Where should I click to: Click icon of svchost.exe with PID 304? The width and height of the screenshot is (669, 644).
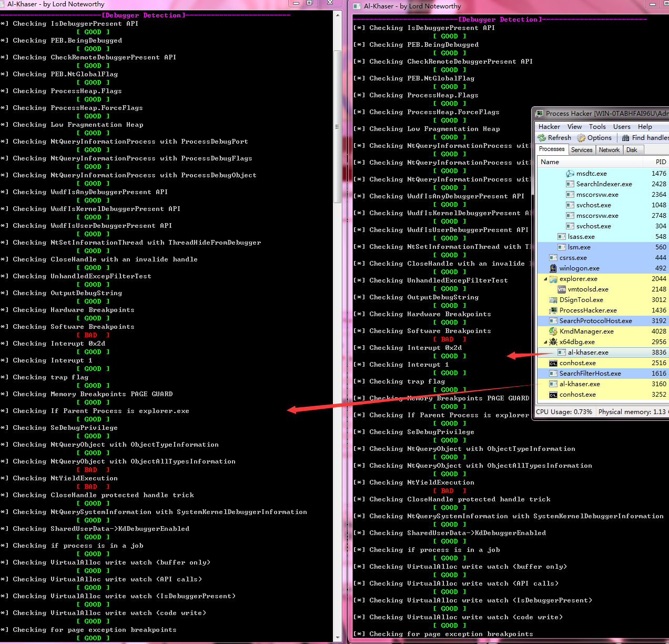tap(570, 226)
